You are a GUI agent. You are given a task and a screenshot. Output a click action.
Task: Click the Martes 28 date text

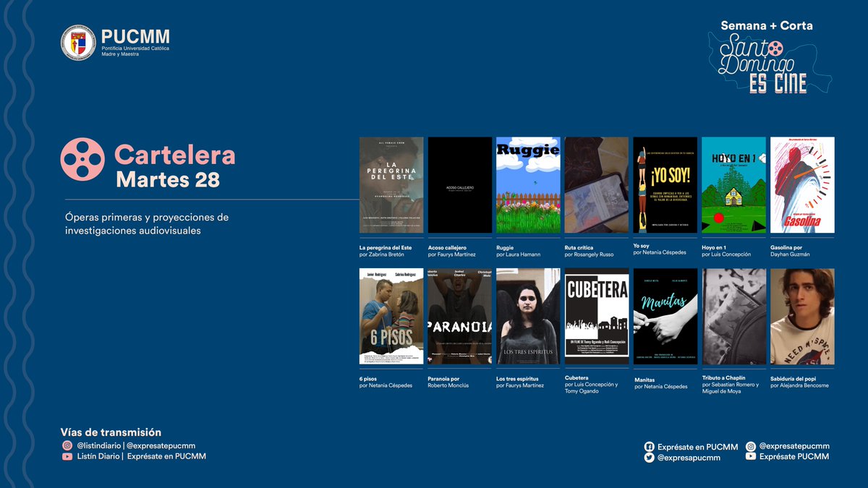[x=168, y=181]
